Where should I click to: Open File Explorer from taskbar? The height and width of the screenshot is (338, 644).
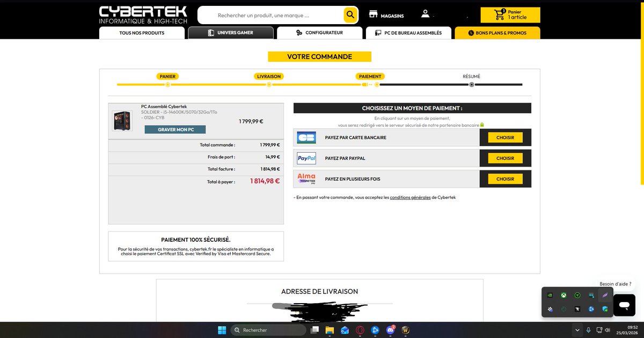point(330,329)
